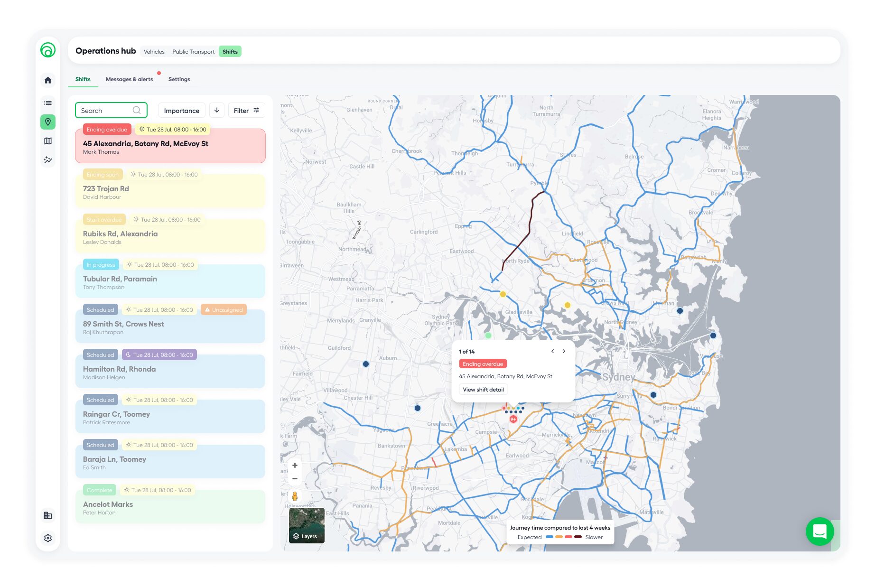876x588 pixels.
Task: Zoom in on the map
Action: (295, 466)
